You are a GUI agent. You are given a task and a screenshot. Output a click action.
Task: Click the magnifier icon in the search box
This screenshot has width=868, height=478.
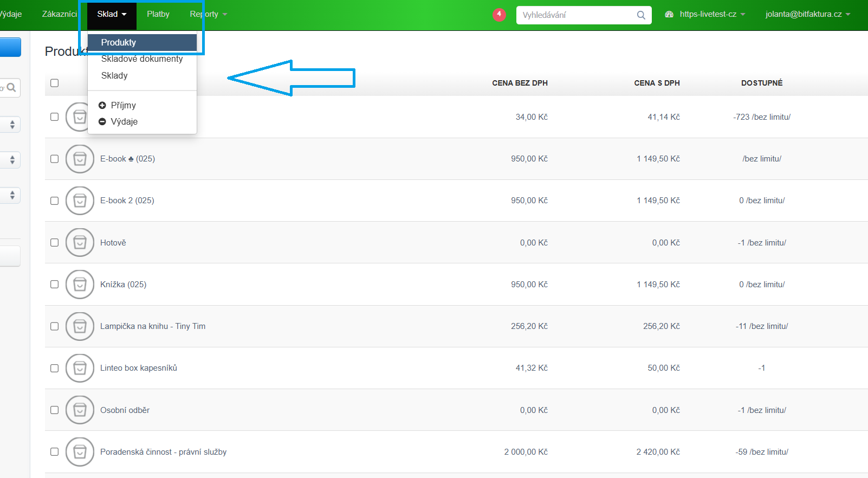click(641, 15)
